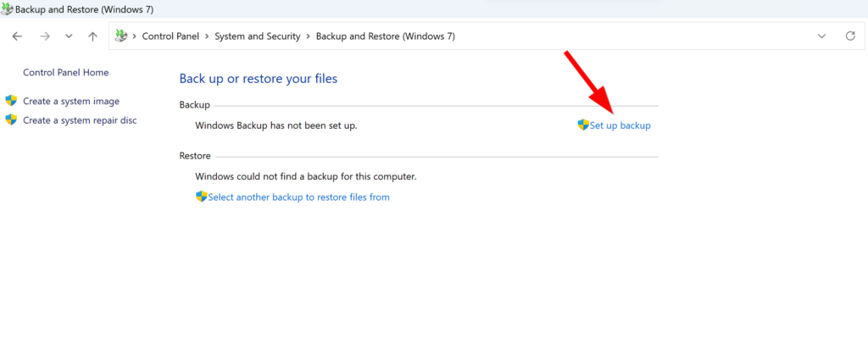Viewport: 868px width, 349px height.
Task: Click shield icon beside Create a system image
Action: [11, 101]
